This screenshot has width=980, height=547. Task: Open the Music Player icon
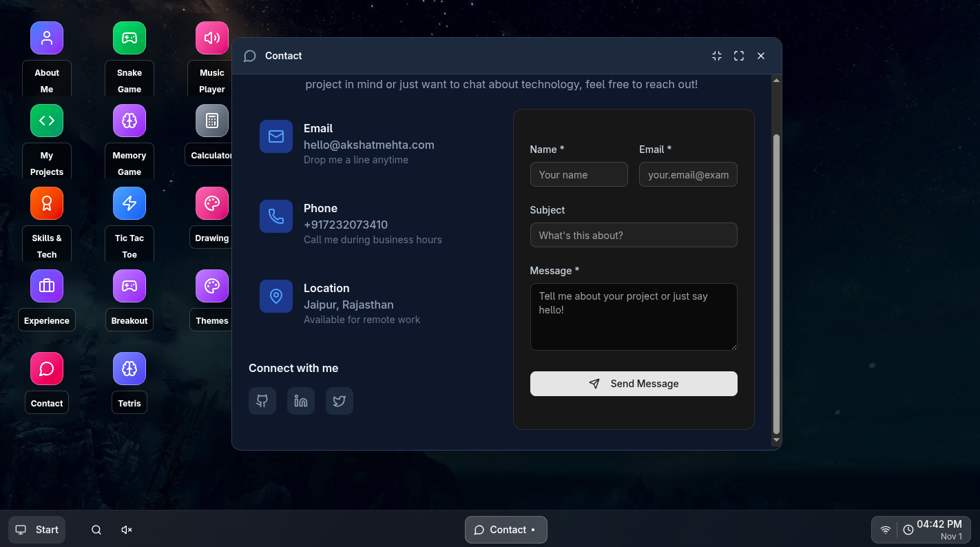point(212,38)
